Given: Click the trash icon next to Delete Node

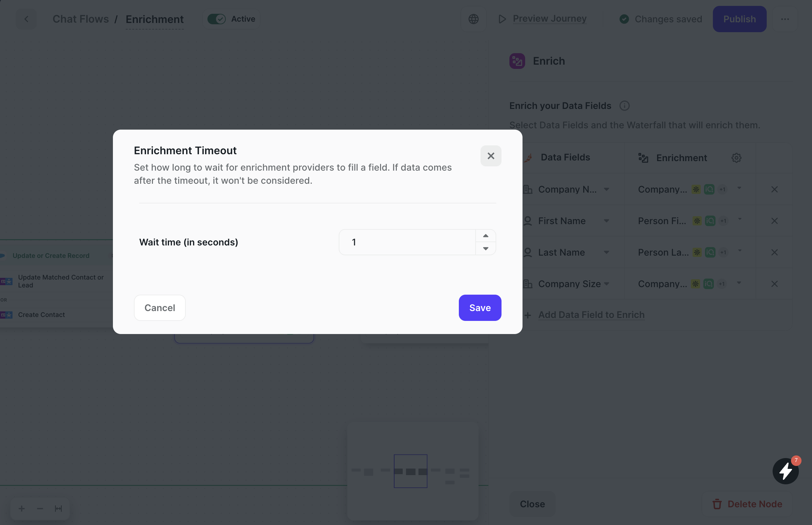Looking at the screenshot, I should [717, 504].
